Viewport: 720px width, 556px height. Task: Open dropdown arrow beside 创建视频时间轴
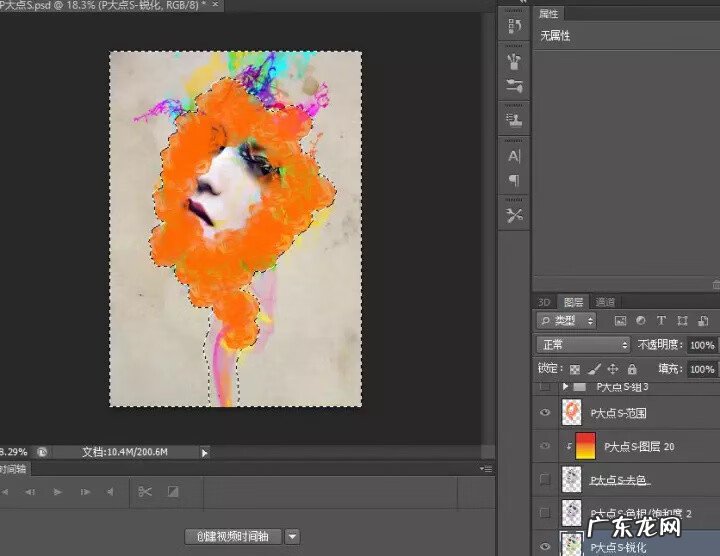tap(292, 536)
